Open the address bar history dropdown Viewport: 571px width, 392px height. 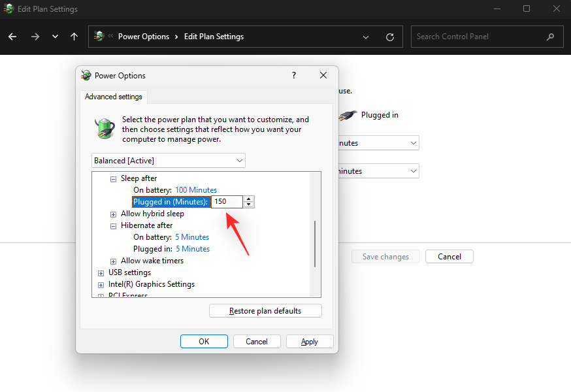pos(366,37)
